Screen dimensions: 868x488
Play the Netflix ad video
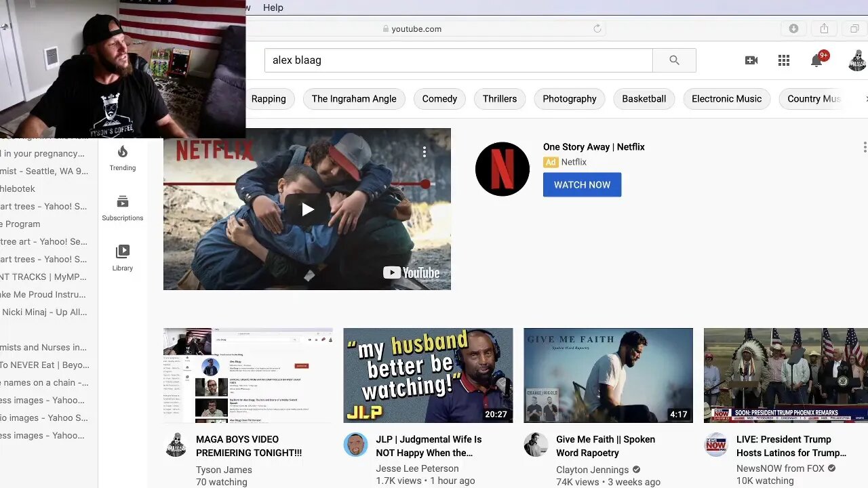tap(307, 209)
